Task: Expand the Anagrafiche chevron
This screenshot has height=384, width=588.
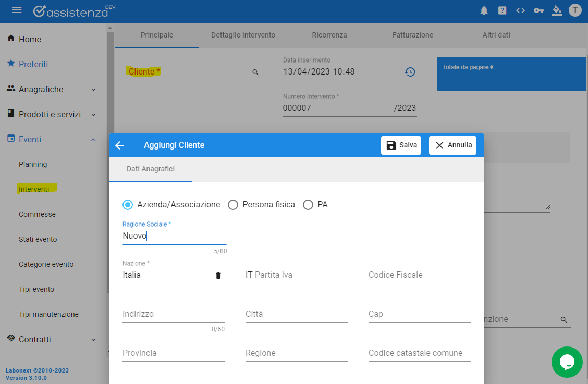Action: 93,90
